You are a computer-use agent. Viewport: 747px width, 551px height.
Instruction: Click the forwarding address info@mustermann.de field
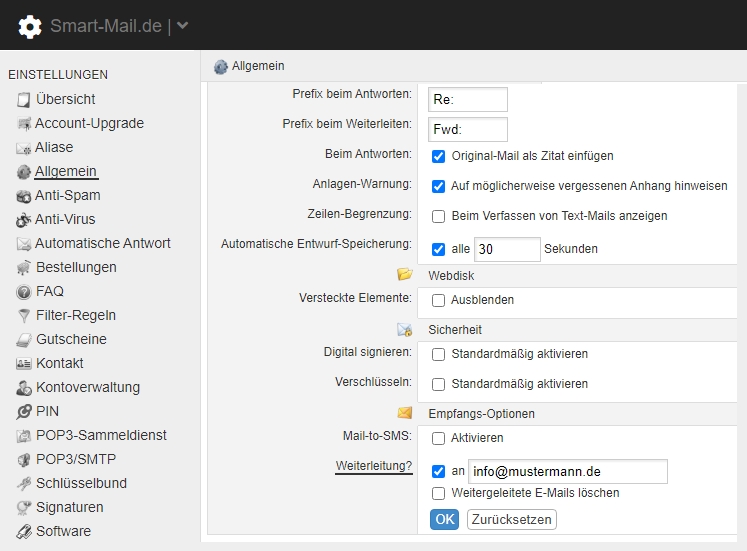(x=568, y=471)
